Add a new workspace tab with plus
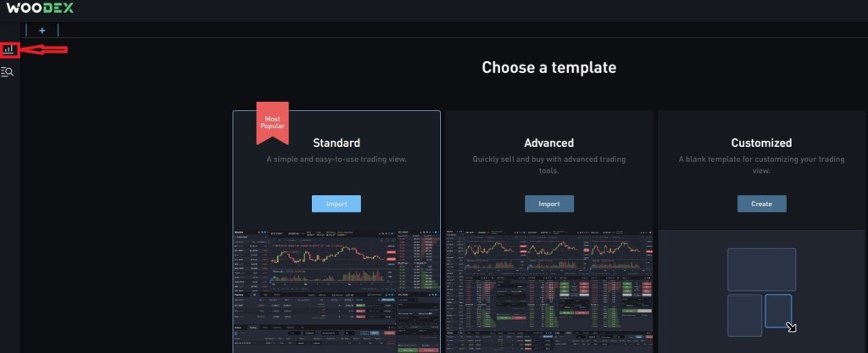This screenshot has width=868, height=353. tap(42, 31)
